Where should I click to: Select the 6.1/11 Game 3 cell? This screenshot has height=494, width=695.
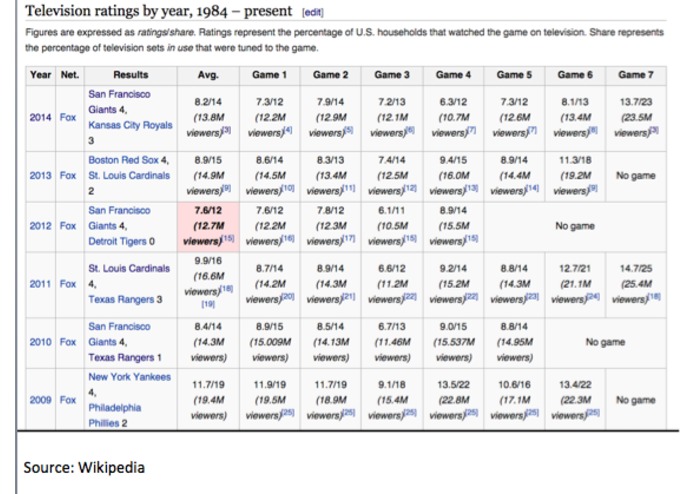pyautogui.click(x=392, y=226)
